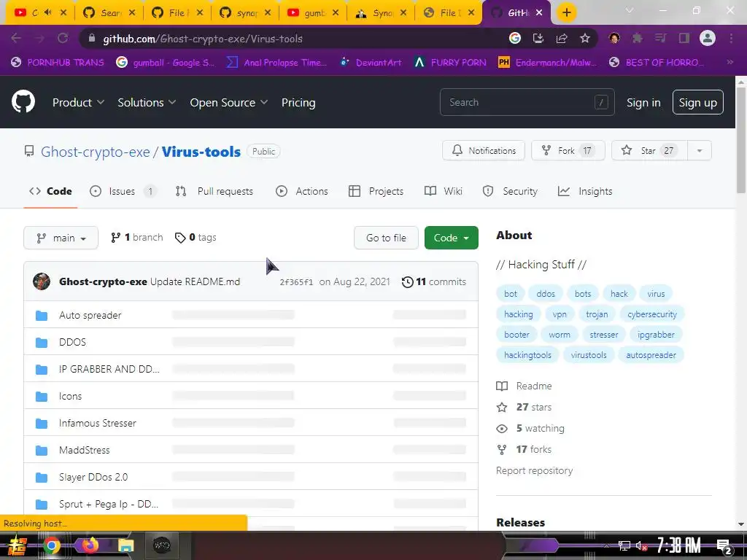Go back with browser back arrow
The height and width of the screenshot is (560, 747).
tap(16, 39)
